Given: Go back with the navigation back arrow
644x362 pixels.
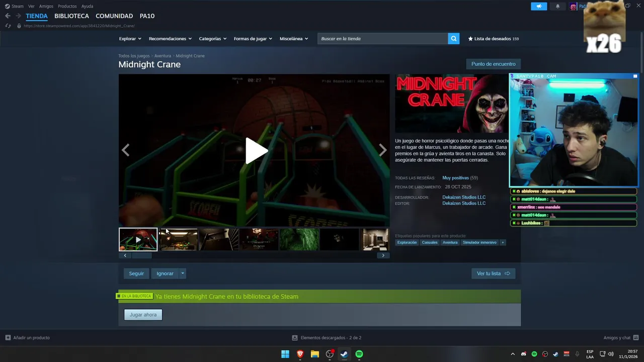Looking at the screenshot, I should click(x=8, y=16).
